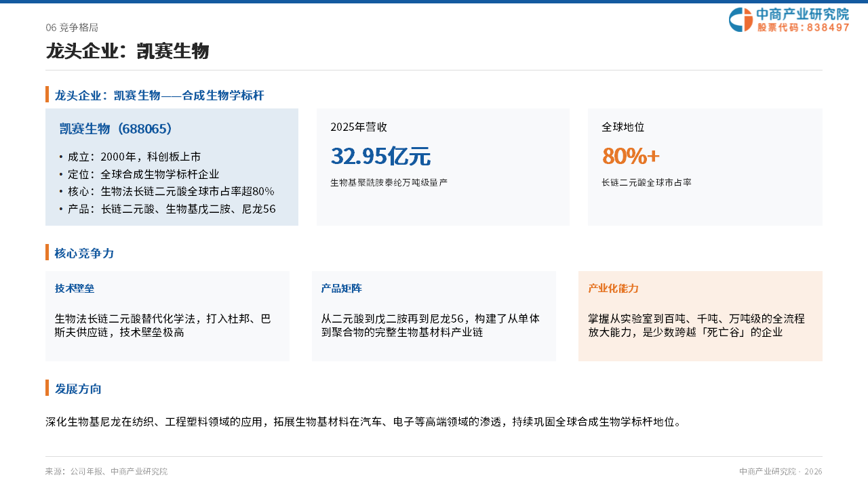This screenshot has width=868, height=488.
Task: Select the 技术壁垒 card
Action: (x=167, y=316)
